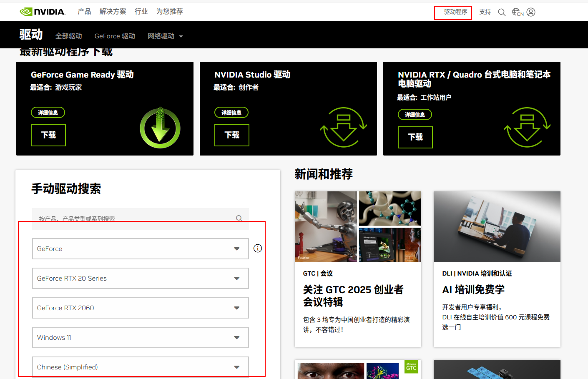This screenshot has width=588, height=379.
Task: Expand the GeForce RTX 2060 product dropdown
Action: click(x=141, y=308)
